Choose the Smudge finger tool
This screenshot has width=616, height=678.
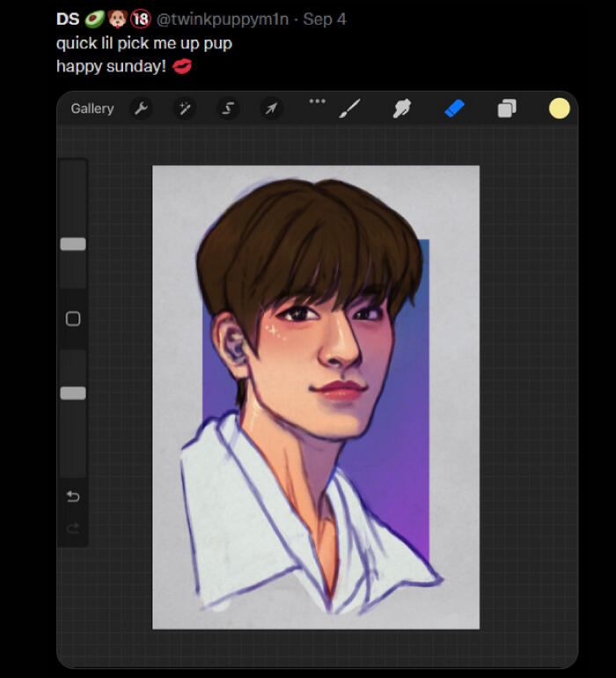point(402,108)
